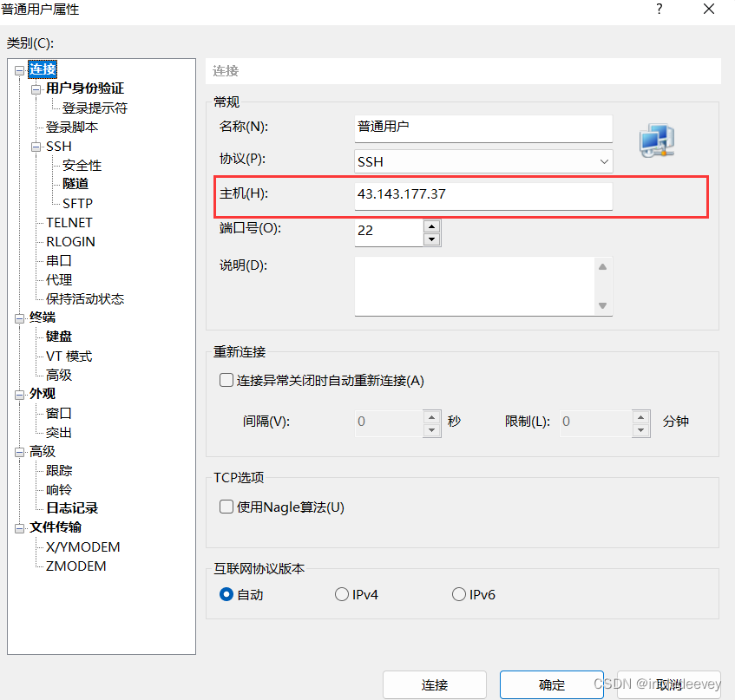Viewport: 735px width, 700px height.
Task: Select 代理 tree item
Action: coord(59,279)
